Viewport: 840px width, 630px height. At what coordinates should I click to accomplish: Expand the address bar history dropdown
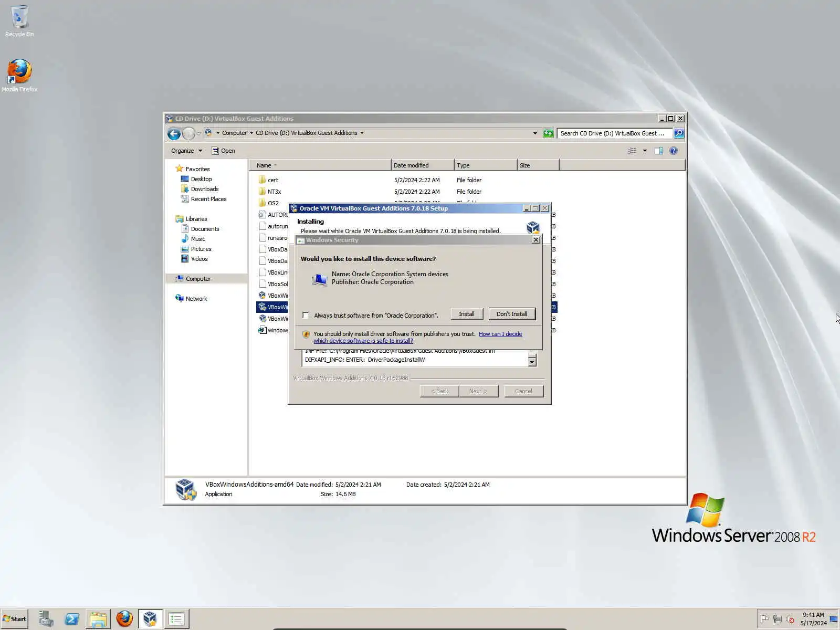coord(535,133)
